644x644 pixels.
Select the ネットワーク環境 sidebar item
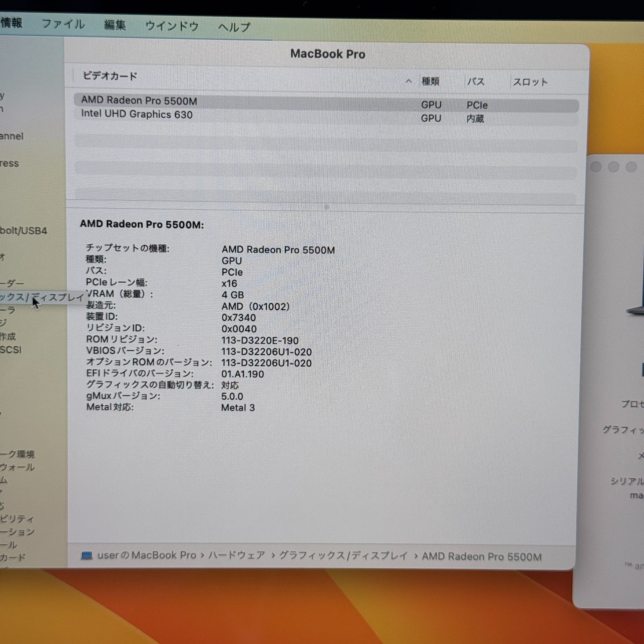point(17,454)
